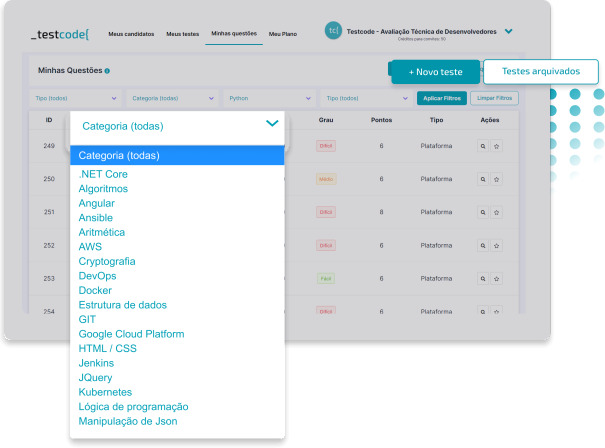
Task: Collapse the large Categoria (todas) dropdown
Action: pos(272,124)
